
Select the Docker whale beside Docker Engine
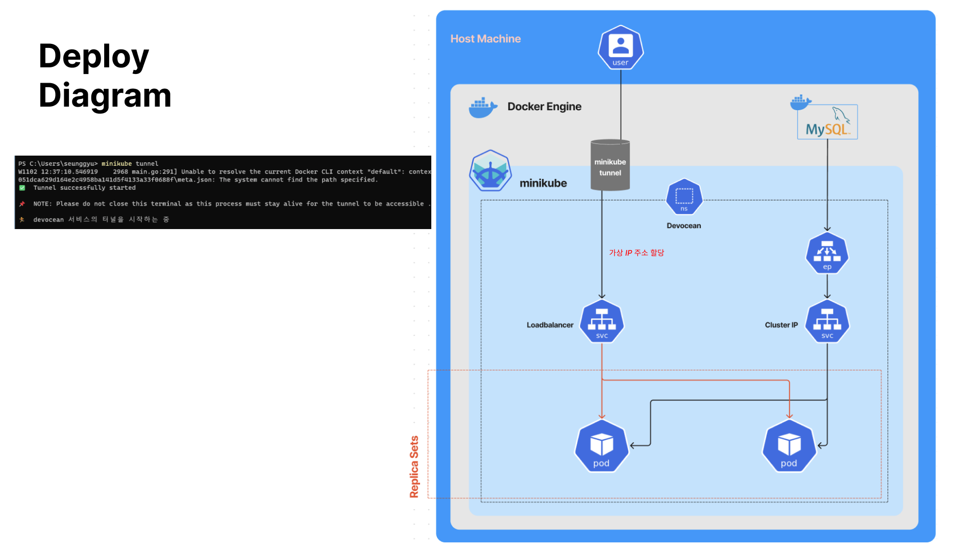click(483, 107)
